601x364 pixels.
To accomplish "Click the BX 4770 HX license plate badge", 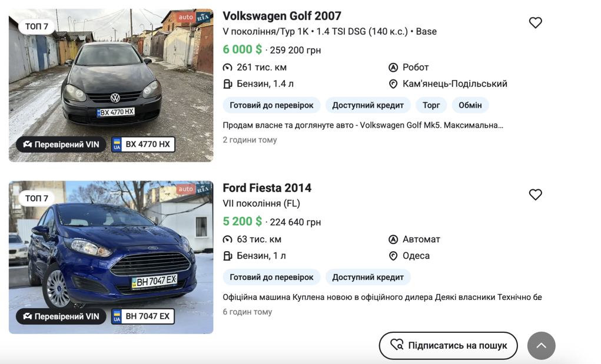I will (x=143, y=145).
